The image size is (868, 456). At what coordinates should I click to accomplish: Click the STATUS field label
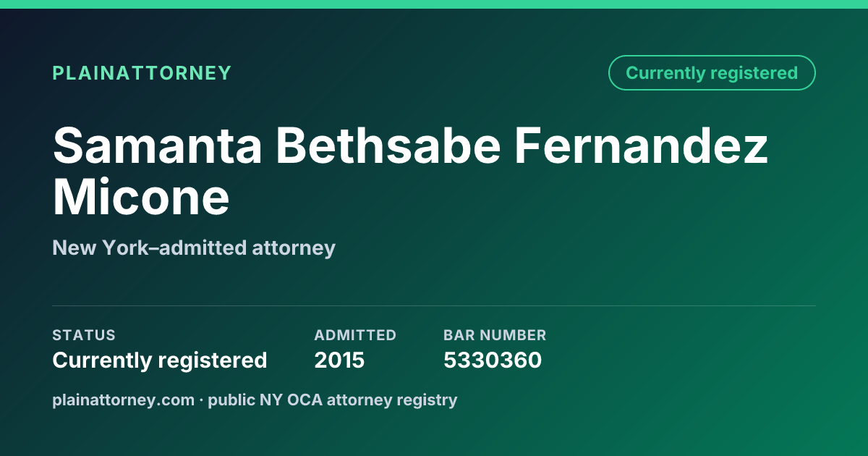tap(84, 335)
